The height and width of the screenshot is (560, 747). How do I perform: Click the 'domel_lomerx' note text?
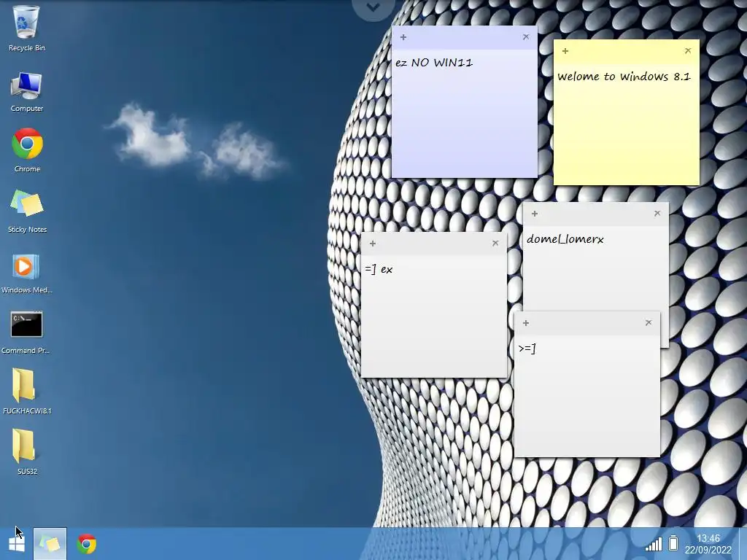coord(565,239)
